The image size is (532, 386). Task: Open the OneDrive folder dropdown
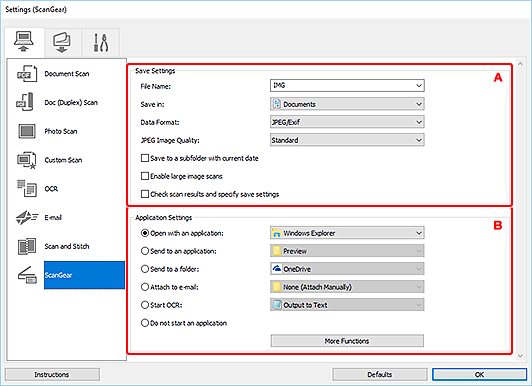point(347,269)
